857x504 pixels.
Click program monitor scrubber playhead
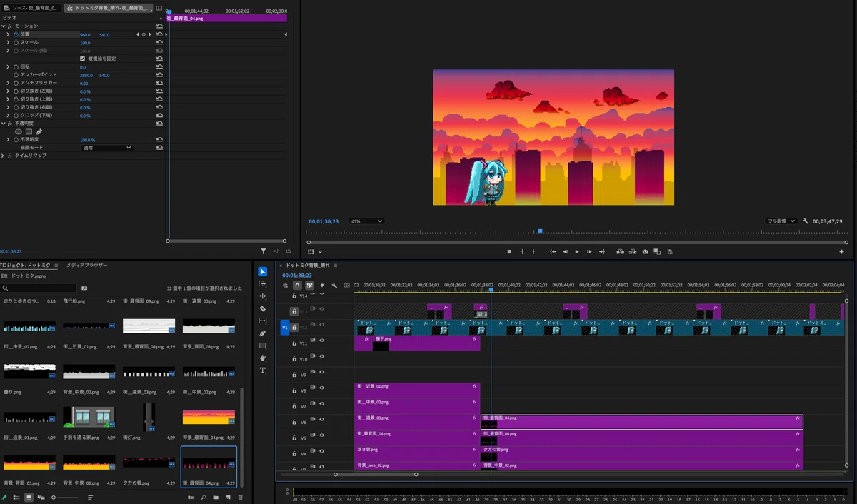(x=540, y=231)
